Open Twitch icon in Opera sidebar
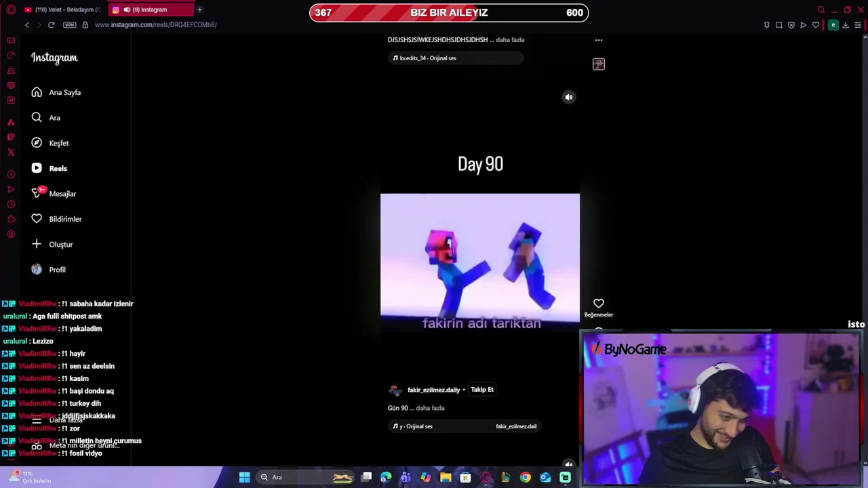The height and width of the screenshot is (488, 868). click(x=11, y=137)
